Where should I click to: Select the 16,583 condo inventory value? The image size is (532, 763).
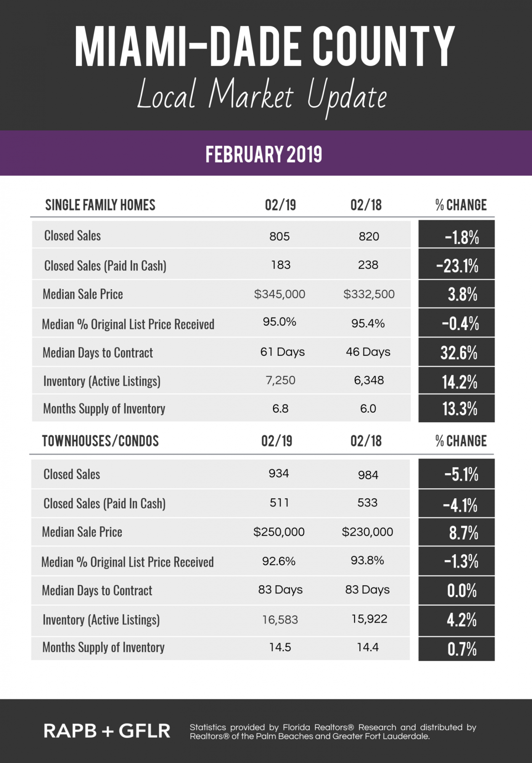[x=280, y=620]
